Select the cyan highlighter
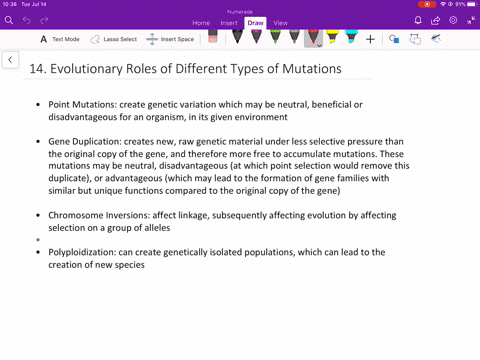480x360 pixels. tap(351, 36)
